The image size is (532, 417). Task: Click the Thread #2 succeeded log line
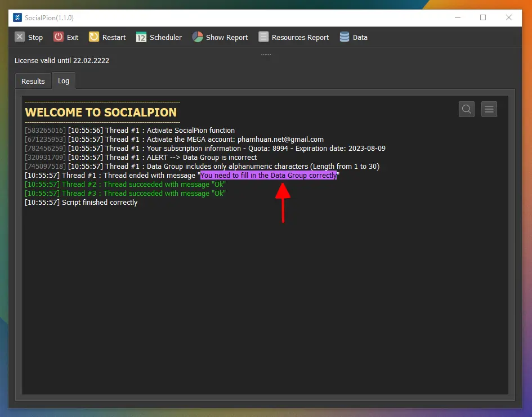(125, 184)
